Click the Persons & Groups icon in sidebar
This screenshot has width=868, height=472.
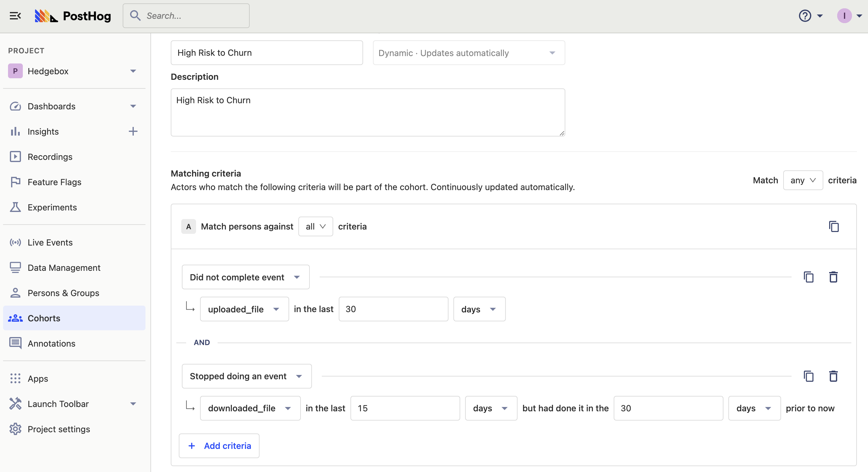pyautogui.click(x=16, y=292)
